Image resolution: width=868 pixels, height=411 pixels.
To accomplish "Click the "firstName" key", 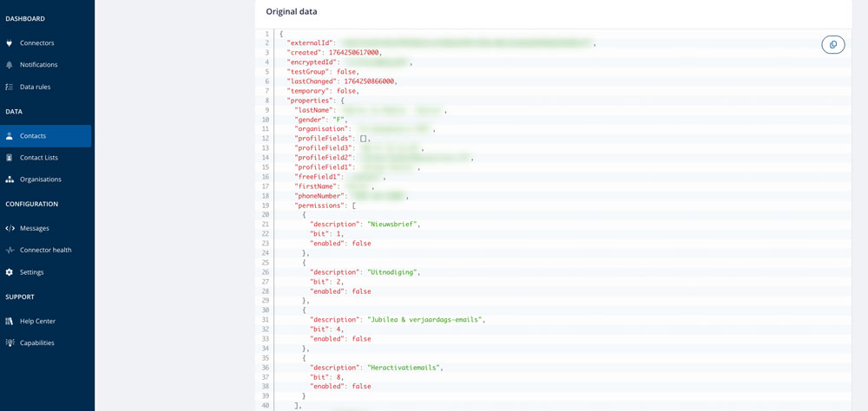I will click(x=316, y=186).
